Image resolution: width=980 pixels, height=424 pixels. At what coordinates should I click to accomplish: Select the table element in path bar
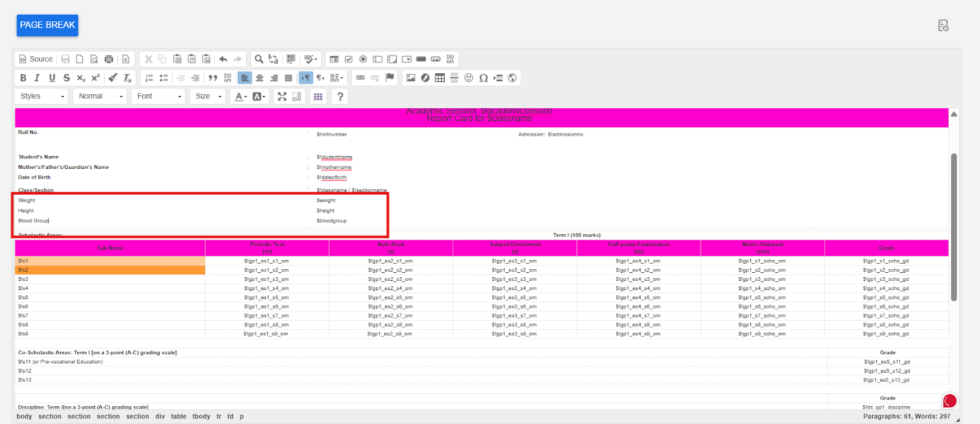(x=178, y=417)
